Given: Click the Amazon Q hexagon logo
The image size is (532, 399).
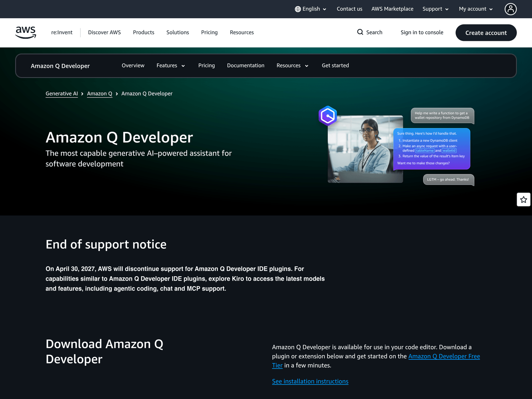Looking at the screenshot, I should pyautogui.click(x=328, y=116).
